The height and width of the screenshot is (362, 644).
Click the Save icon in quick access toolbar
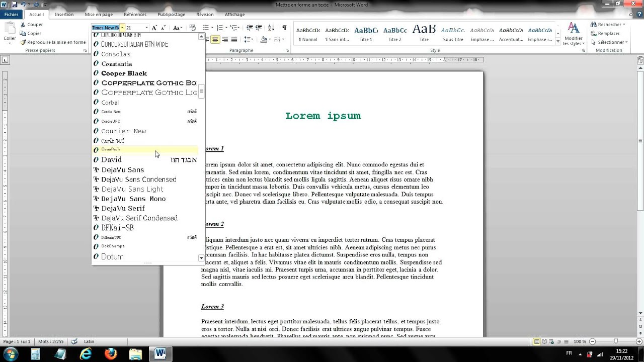tap(14, 5)
